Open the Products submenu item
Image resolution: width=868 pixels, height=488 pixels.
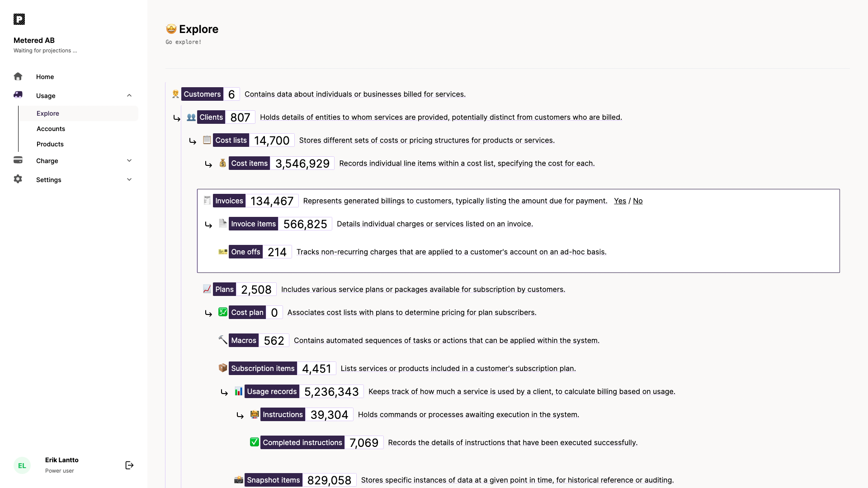(x=50, y=144)
